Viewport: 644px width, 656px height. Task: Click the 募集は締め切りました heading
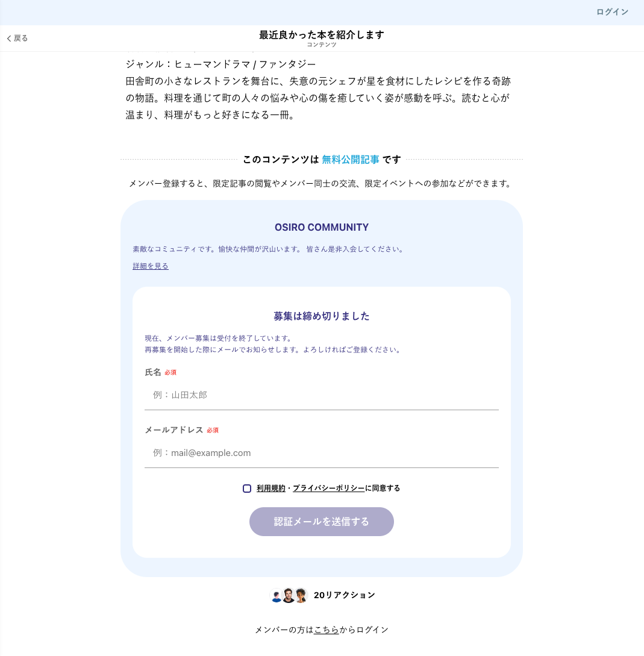pyautogui.click(x=322, y=316)
